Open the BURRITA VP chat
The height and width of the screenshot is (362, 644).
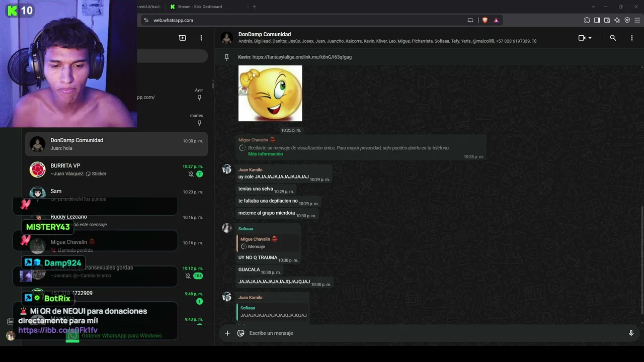116,170
